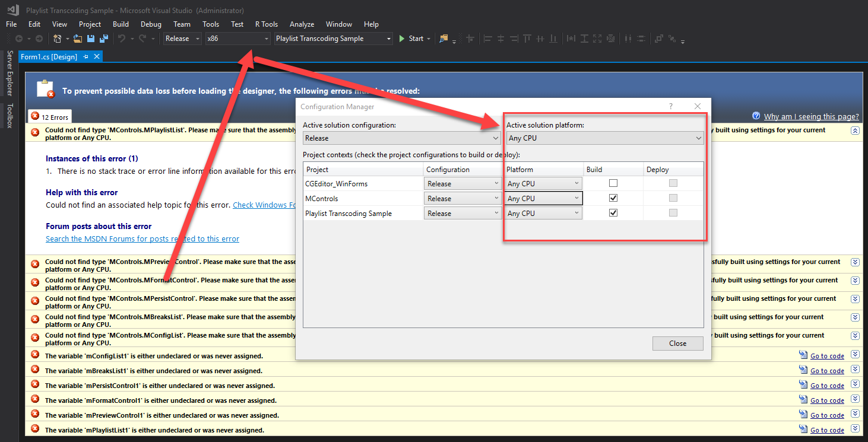
Task: Click the 'Instances of this error (1)' heading
Action: [92, 158]
